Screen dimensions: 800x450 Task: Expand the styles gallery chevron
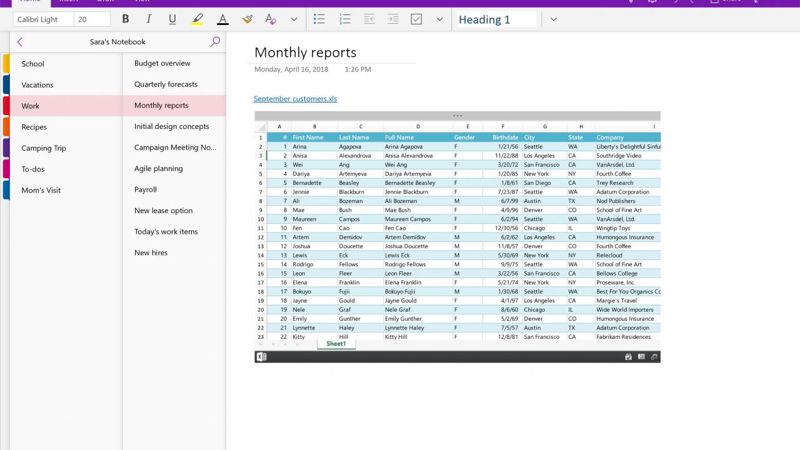[554, 19]
